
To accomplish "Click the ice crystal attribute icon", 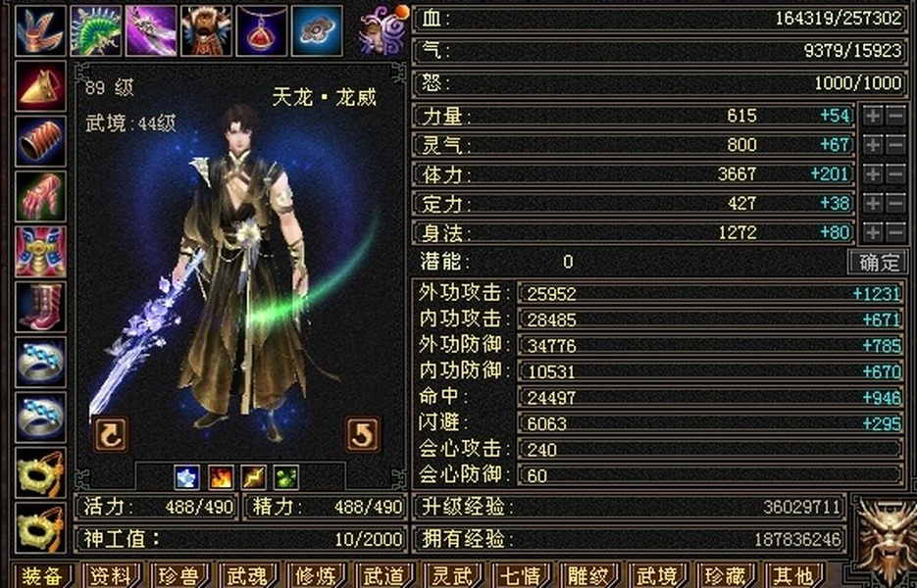I will coord(187,477).
